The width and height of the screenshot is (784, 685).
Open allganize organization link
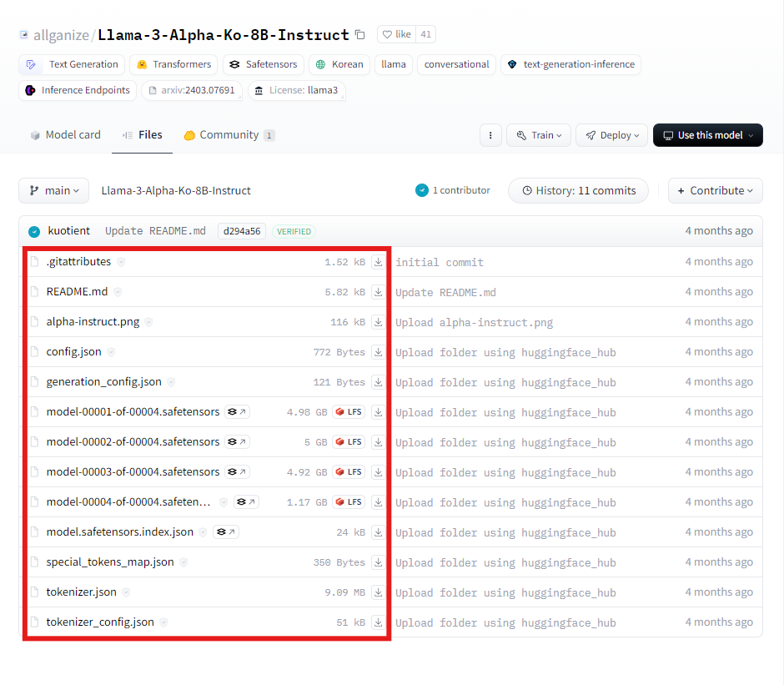(61, 35)
